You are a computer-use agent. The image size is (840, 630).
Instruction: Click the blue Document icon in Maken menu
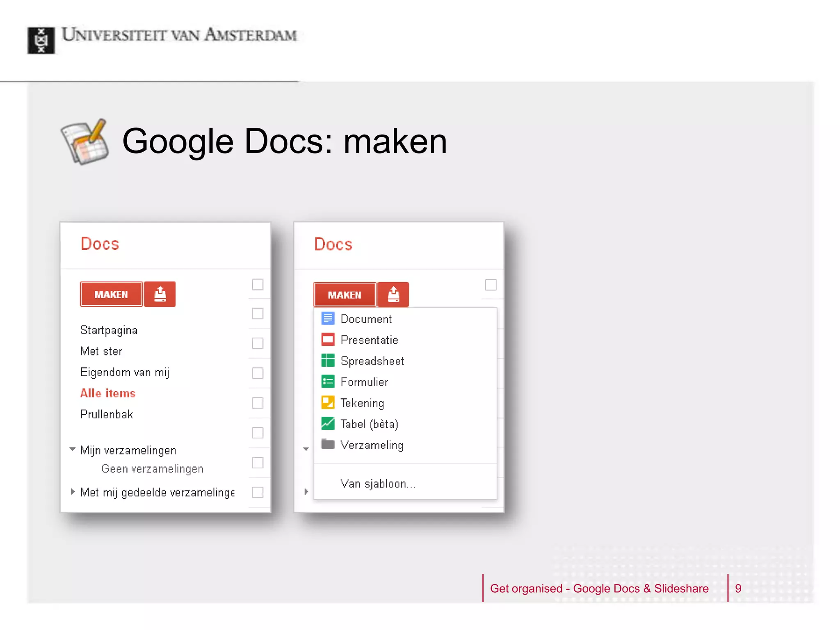point(328,319)
